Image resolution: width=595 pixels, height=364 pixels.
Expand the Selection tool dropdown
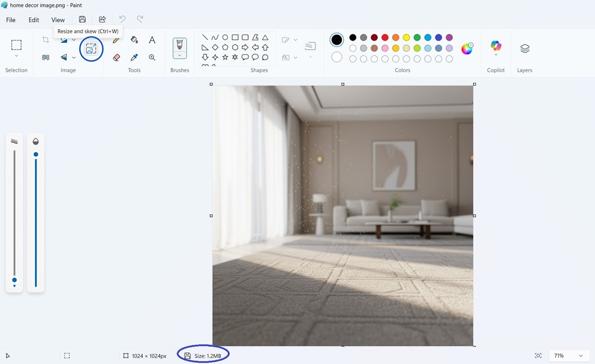click(x=16, y=56)
